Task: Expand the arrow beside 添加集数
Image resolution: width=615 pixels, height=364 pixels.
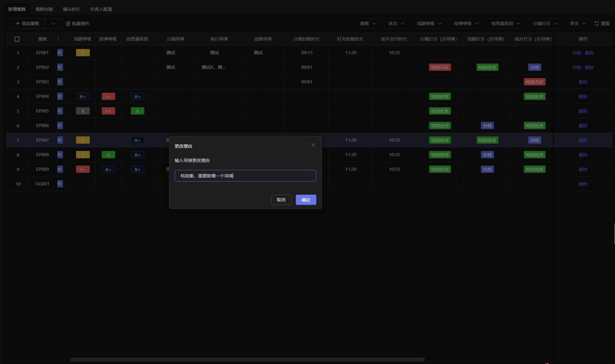Action: click(x=53, y=24)
